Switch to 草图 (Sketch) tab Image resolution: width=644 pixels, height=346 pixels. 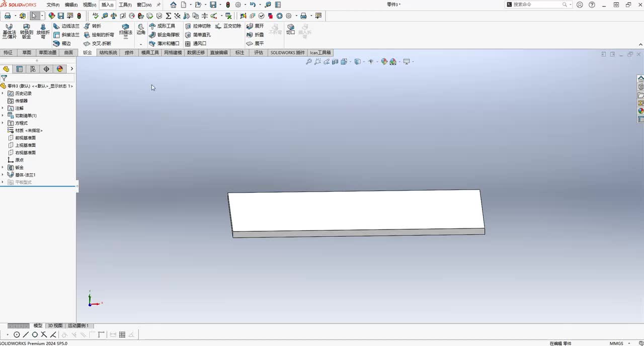27,52
